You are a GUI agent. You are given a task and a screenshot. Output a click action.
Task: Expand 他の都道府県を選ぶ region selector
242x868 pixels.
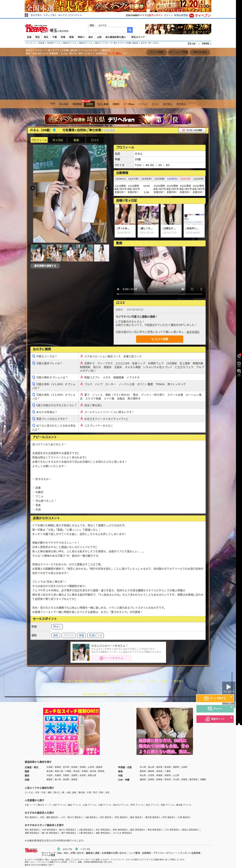tap(116, 37)
